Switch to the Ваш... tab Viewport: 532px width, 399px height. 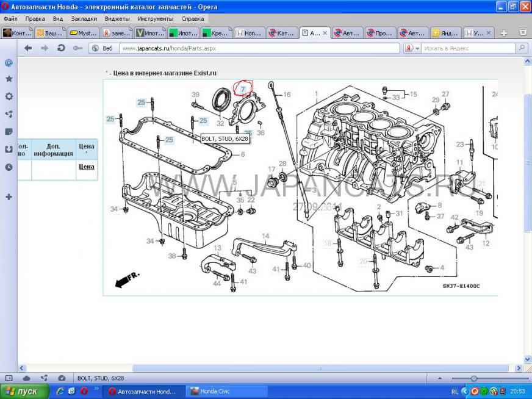50,33
